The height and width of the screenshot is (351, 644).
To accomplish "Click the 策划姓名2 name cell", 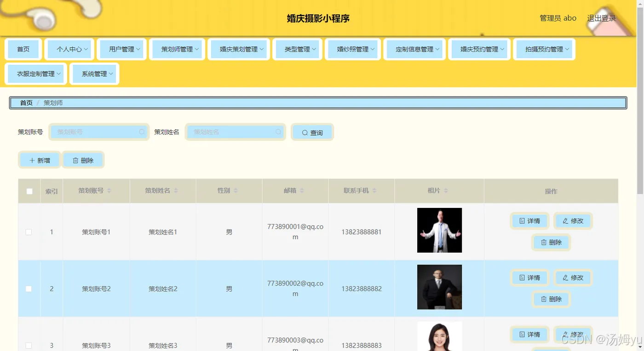I will point(163,289).
